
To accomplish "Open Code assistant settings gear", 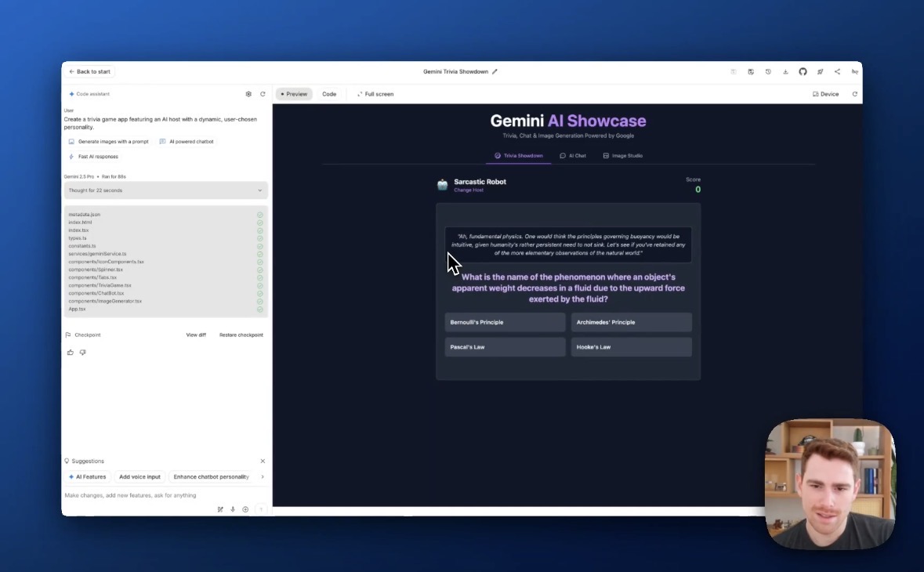I will tap(248, 94).
